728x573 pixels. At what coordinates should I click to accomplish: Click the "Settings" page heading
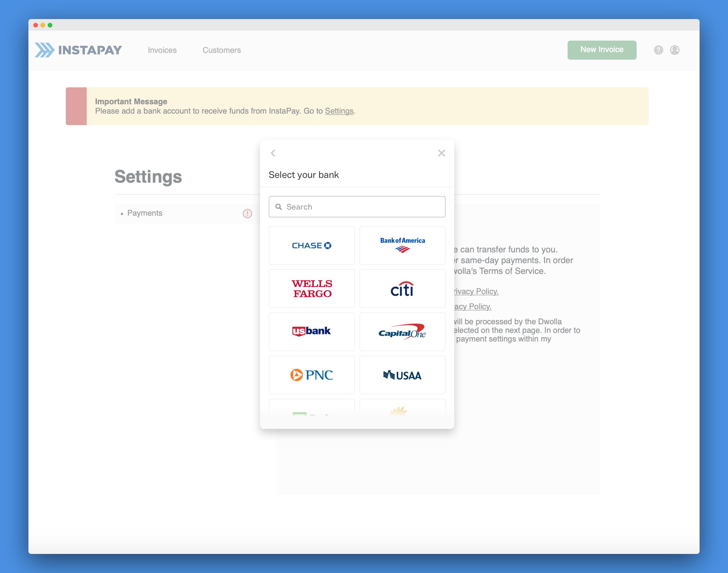tap(148, 177)
